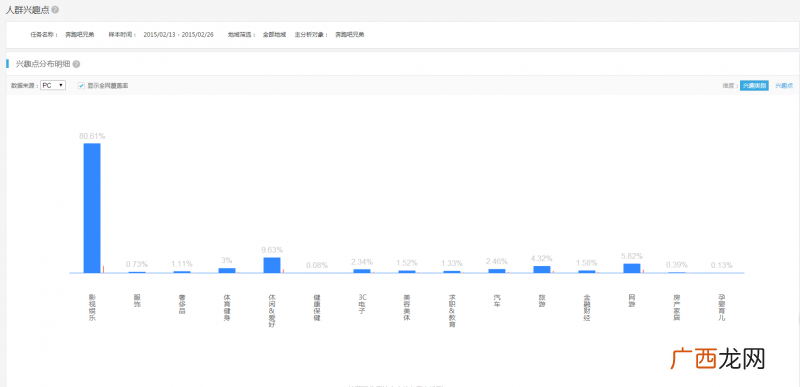Click the 服饰 axis label
This screenshot has width=800, height=387.
[x=137, y=301]
